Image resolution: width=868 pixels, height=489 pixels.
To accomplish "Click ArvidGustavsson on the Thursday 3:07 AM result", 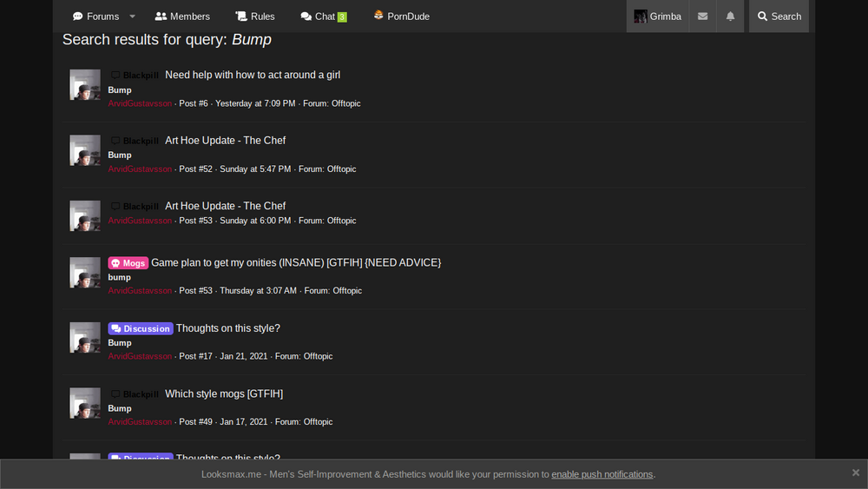I will (x=140, y=291).
